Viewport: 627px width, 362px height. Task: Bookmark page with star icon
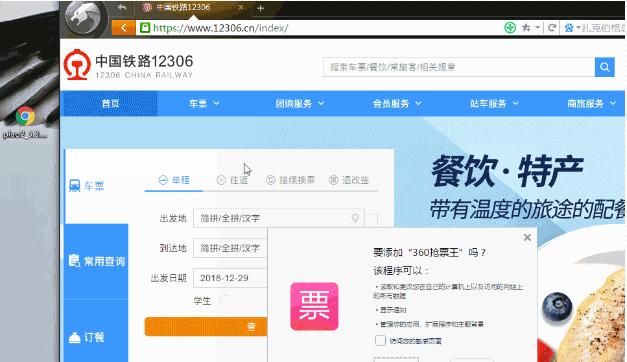coord(526,28)
